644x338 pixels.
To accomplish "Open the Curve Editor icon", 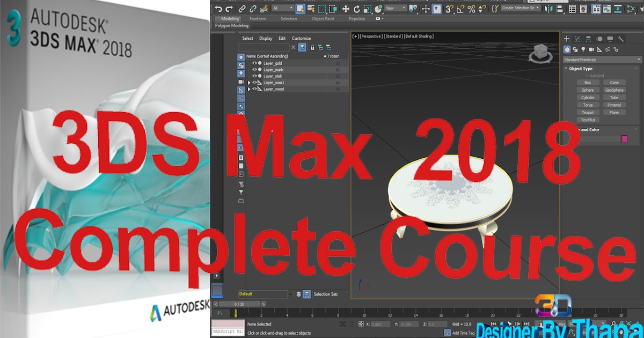I will (607, 9).
